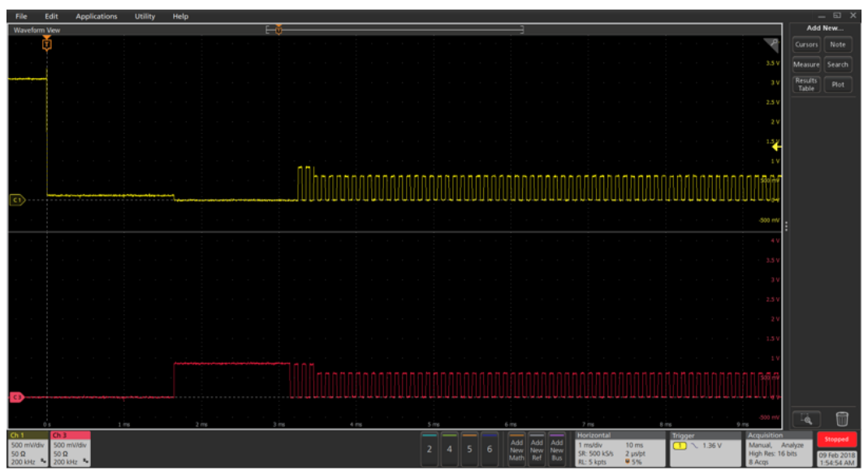
Task: Click the yellow trigger level arrow indicator
Action: pos(776,147)
